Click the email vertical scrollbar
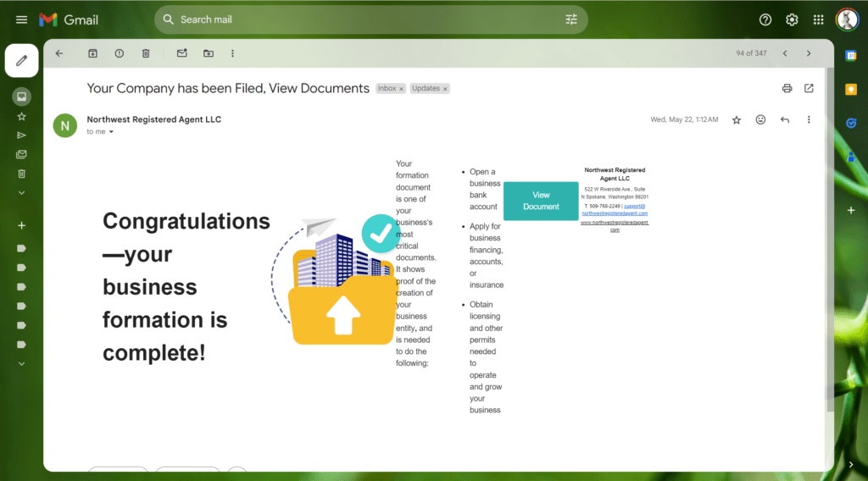 (x=829, y=240)
